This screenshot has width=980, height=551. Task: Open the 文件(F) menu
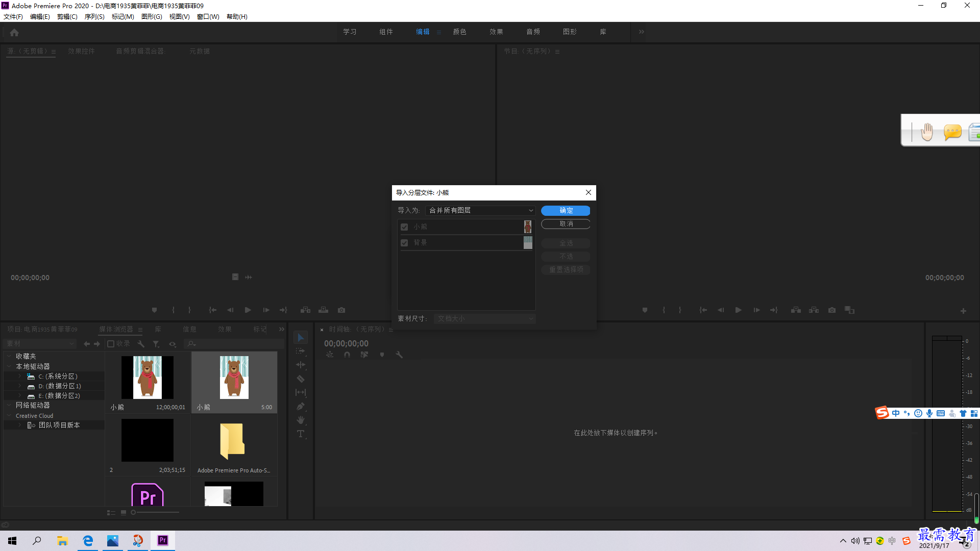pos(13,17)
